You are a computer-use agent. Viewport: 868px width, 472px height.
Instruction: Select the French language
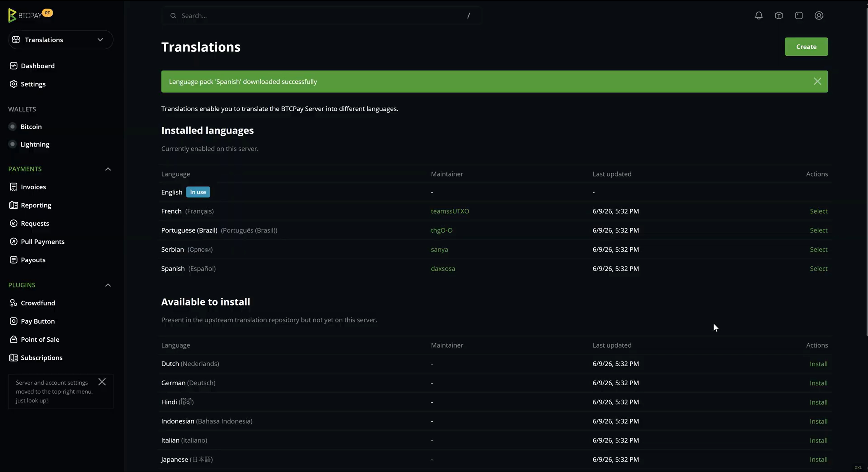[x=818, y=211]
